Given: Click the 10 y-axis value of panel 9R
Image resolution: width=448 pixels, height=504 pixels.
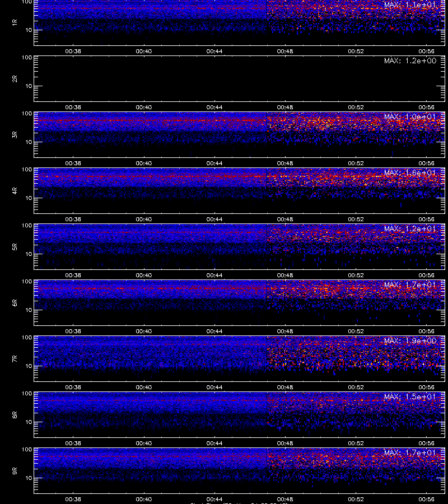Looking at the screenshot, I should click(x=29, y=478).
